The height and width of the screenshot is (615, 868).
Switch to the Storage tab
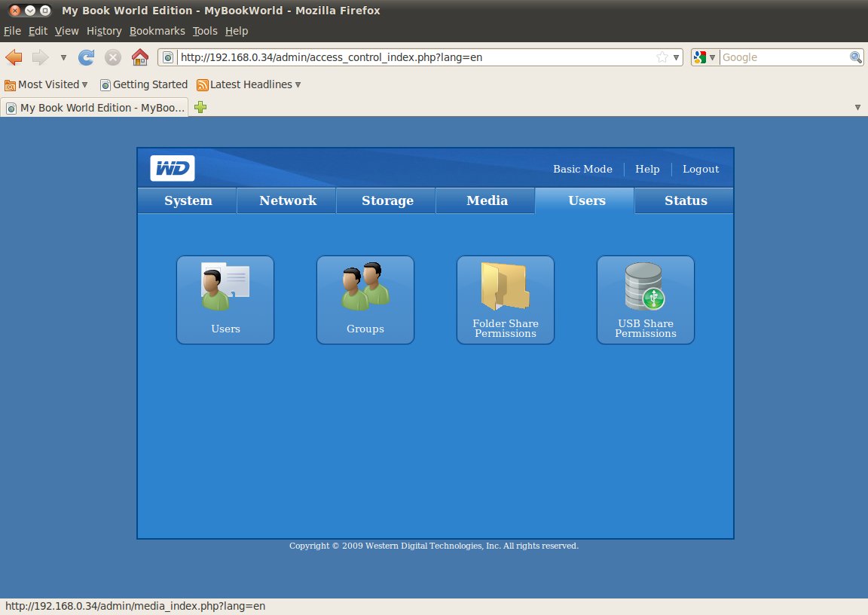coord(387,200)
